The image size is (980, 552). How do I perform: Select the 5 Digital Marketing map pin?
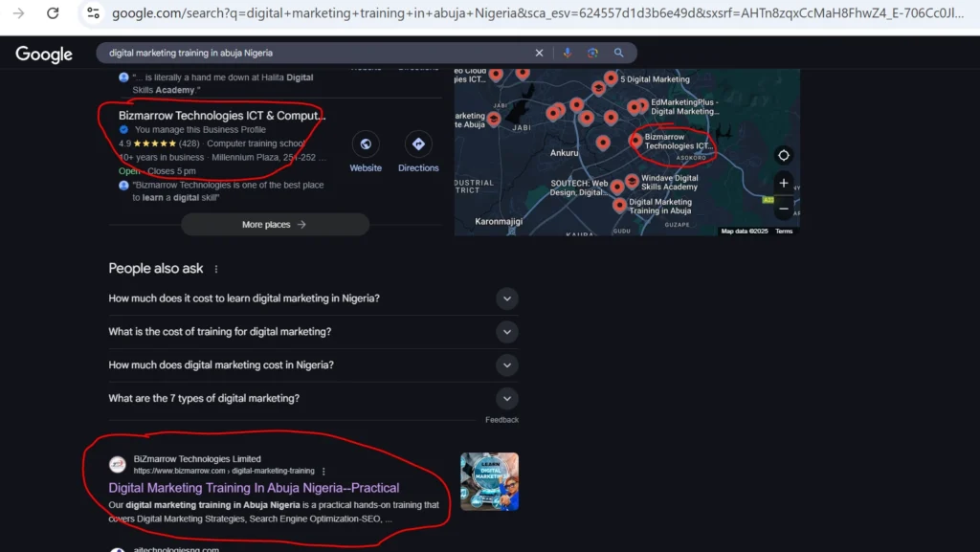[x=612, y=77]
